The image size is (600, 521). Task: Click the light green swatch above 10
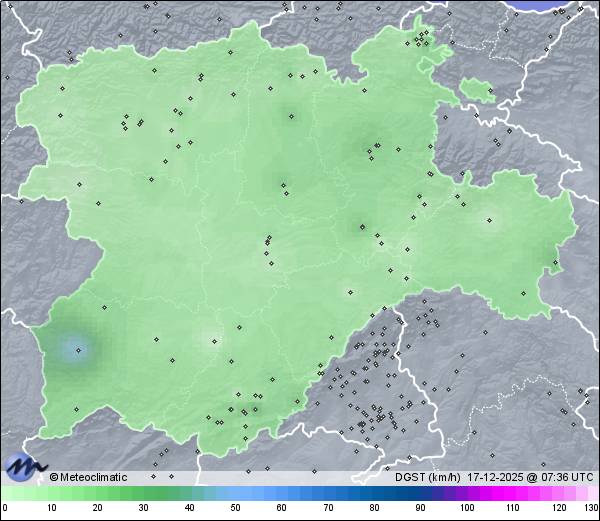[51, 493]
